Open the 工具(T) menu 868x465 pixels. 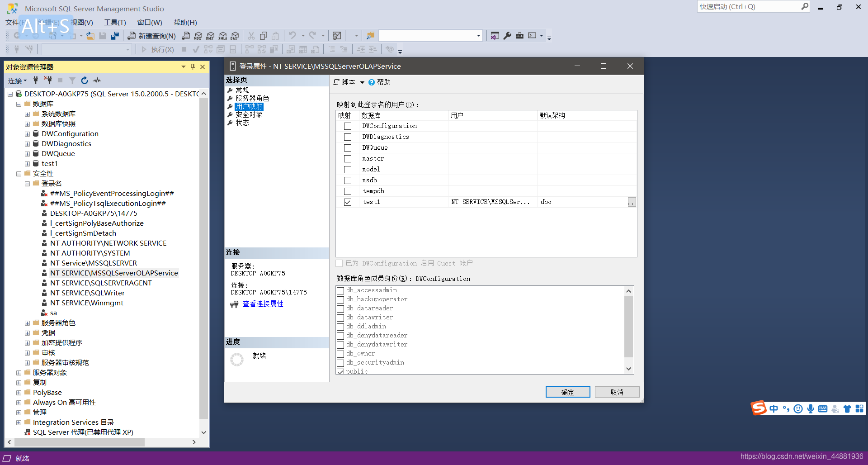coord(115,23)
